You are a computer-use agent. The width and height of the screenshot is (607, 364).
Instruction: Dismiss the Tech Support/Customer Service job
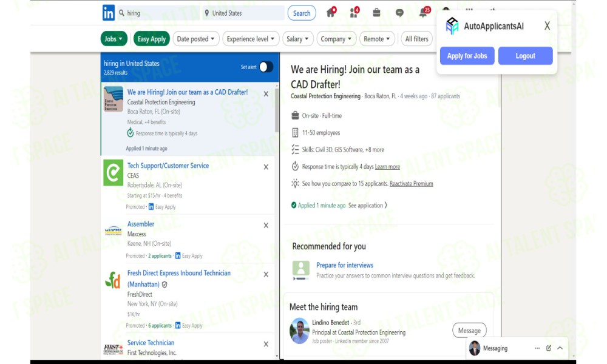pyautogui.click(x=266, y=167)
